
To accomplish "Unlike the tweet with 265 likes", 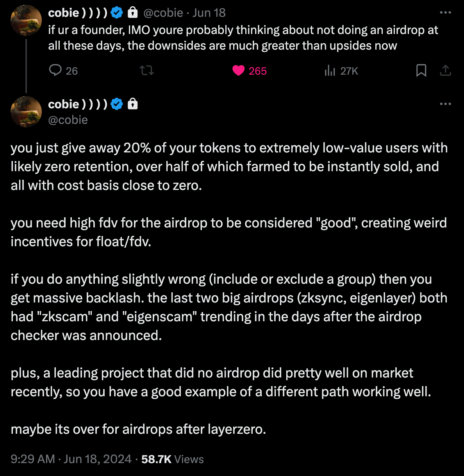I will pos(239,71).
